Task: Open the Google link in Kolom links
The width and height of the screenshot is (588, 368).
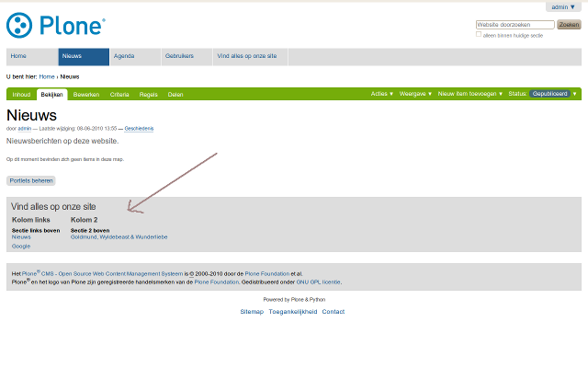Action: [x=21, y=247]
